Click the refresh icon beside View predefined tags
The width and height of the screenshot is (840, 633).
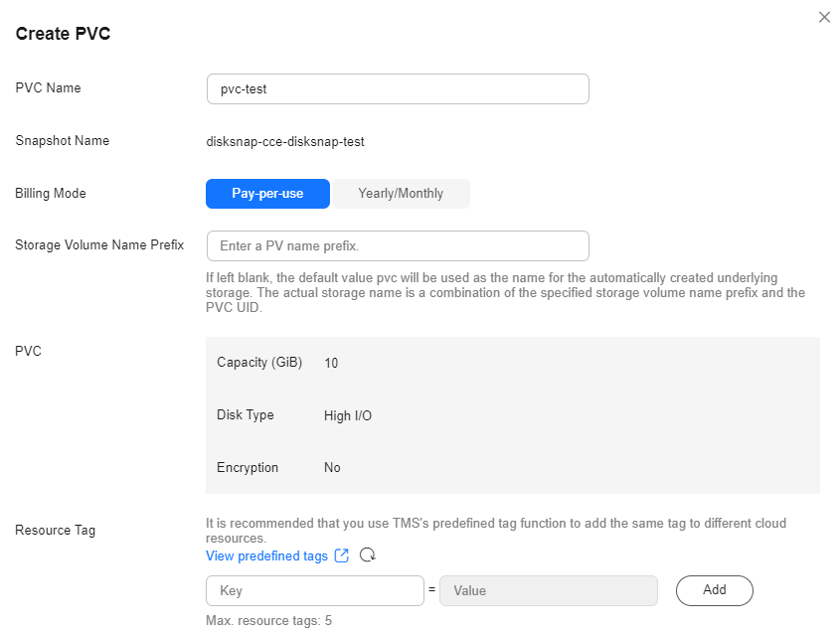[x=368, y=555]
